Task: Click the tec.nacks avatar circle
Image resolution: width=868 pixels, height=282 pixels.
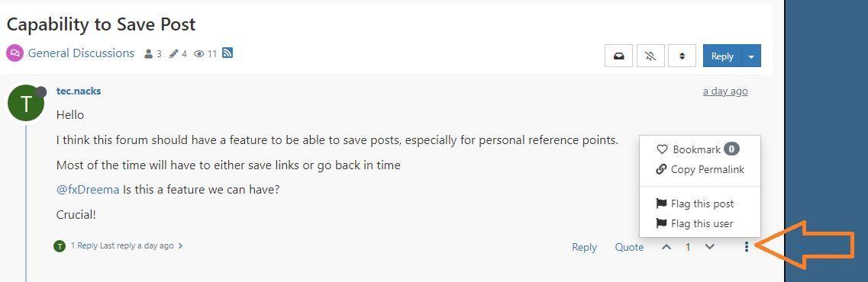Action: 25,104
